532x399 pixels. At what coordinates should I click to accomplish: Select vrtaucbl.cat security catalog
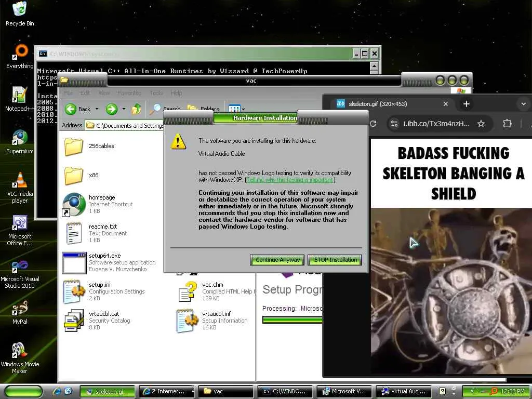pos(97,321)
